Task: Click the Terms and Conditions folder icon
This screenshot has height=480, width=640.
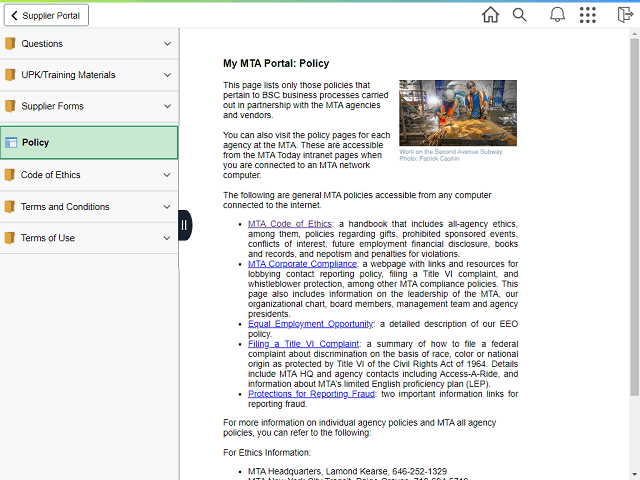Action: 10,207
